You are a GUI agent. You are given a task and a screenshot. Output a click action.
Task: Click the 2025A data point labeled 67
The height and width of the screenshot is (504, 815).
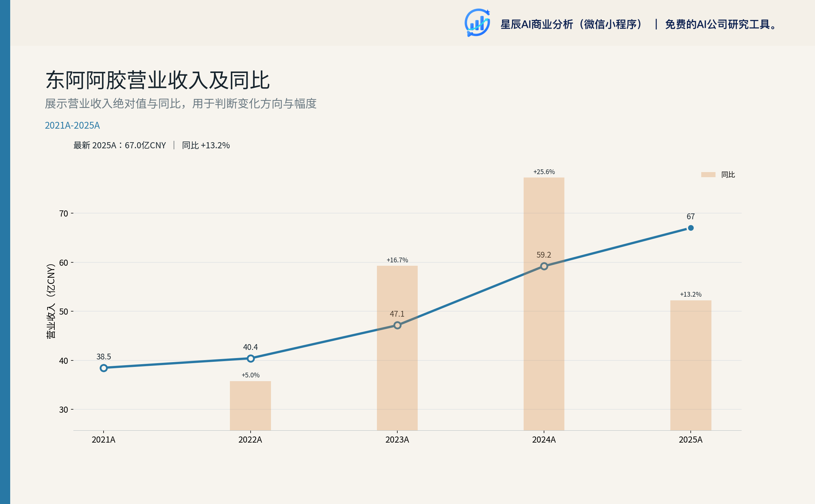tap(690, 228)
